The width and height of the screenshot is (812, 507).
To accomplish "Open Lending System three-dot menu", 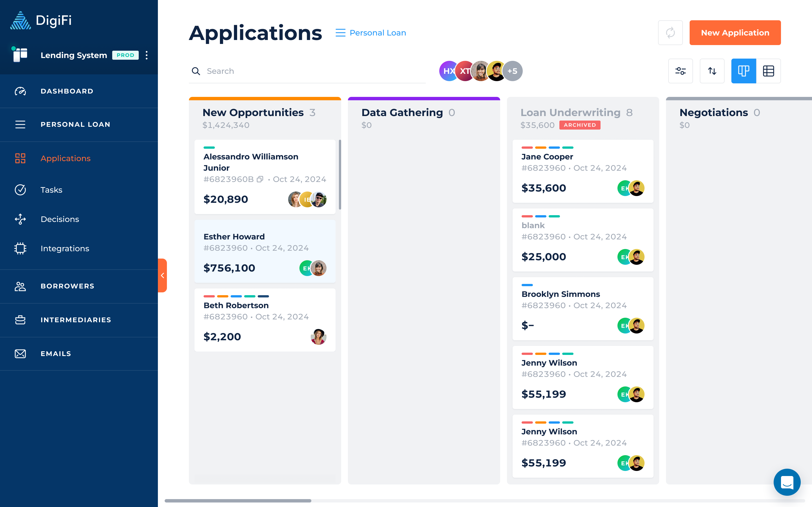I will click(x=147, y=55).
